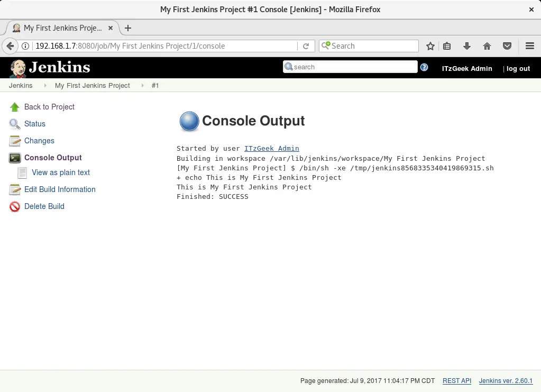Select Console Output in the sidebar
Image resolution: width=541 pixels, height=392 pixels.
tap(53, 158)
